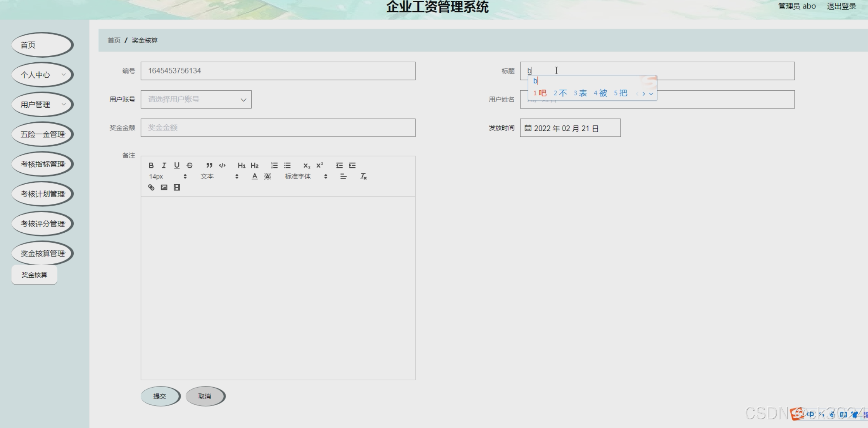Toggle underline formatting in the editor

[x=177, y=165]
